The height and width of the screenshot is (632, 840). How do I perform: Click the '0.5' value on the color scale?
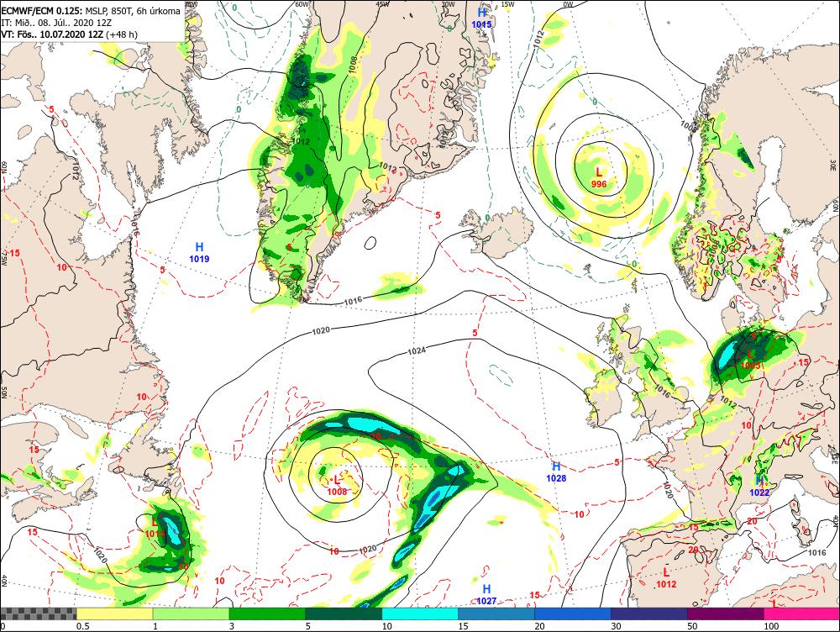pyautogui.click(x=82, y=626)
